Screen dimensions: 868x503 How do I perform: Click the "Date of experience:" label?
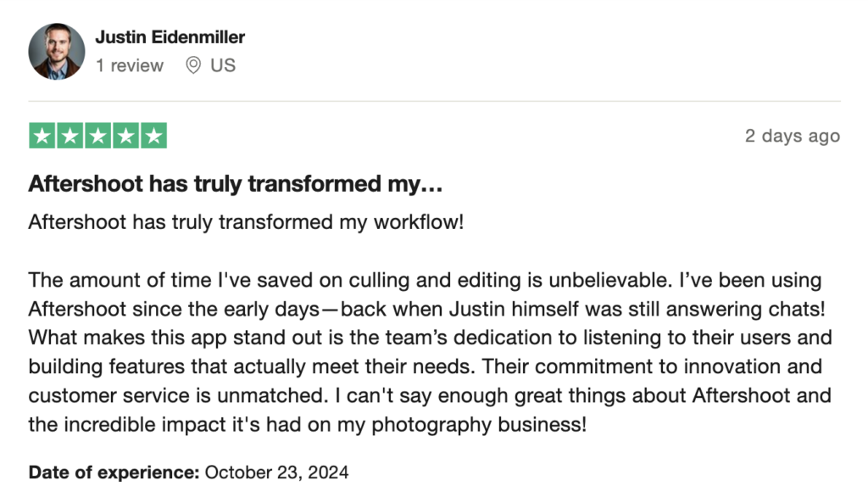pos(114,472)
